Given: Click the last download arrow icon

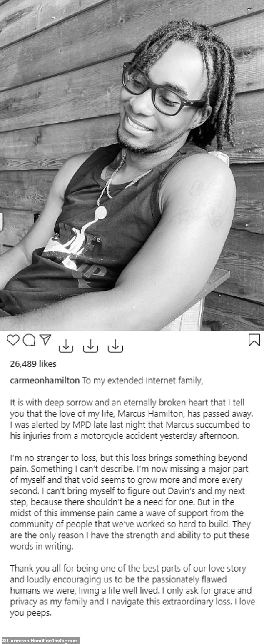Looking at the screenshot, I should click(x=115, y=346).
